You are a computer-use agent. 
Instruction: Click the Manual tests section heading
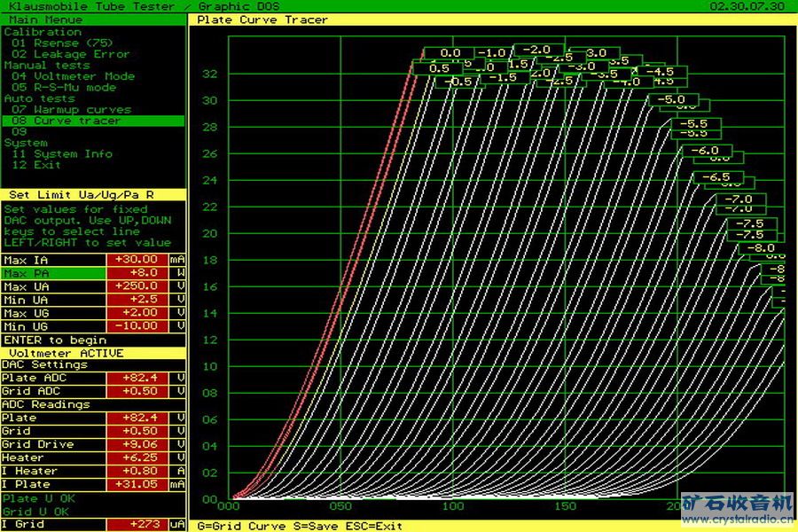[x=47, y=65]
